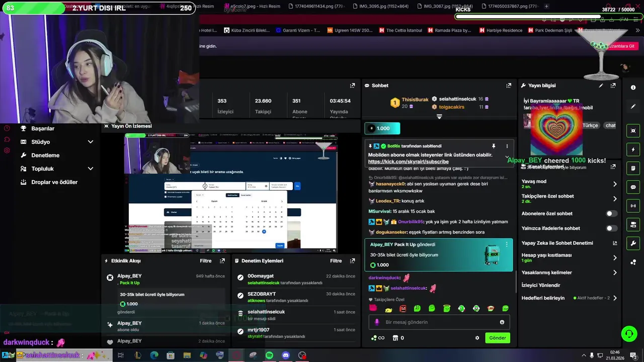Click the pencil icon in the right sidebar
644x362 pixels.
[633, 107]
